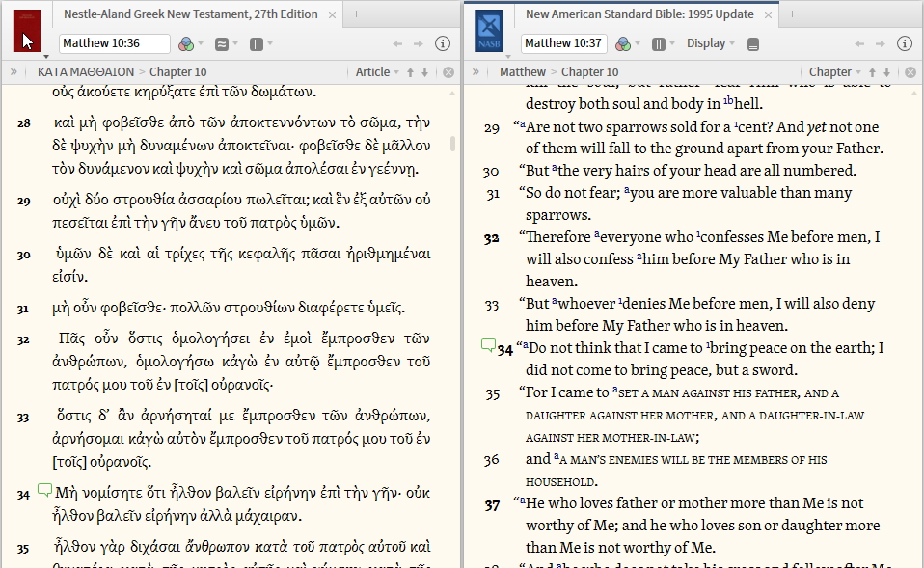Image resolution: width=924 pixels, height=568 pixels.
Task: Click footnote a before 'whoever' in verse 33
Action: (x=555, y=301)
